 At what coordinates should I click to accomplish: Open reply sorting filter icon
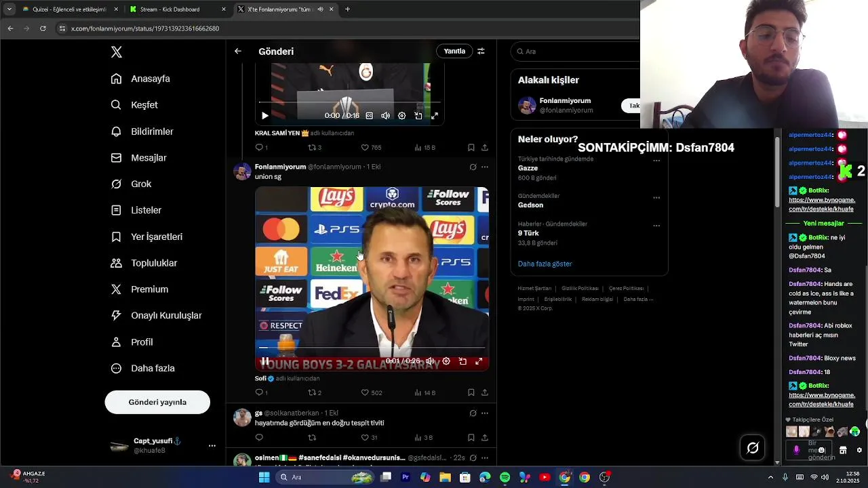pyautogui.click(x=481, y=52)
